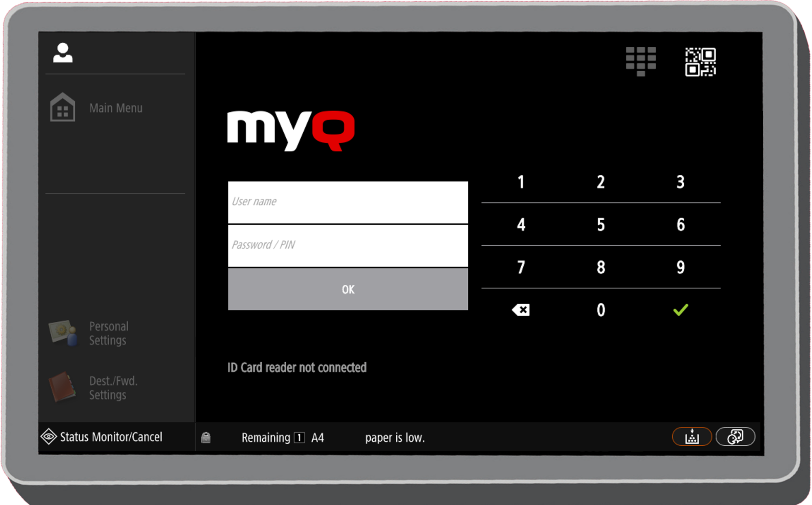This screenshot has width=812, height=505.
Task: Click the paper tray 1 indicator
Action: click(300, 438)
